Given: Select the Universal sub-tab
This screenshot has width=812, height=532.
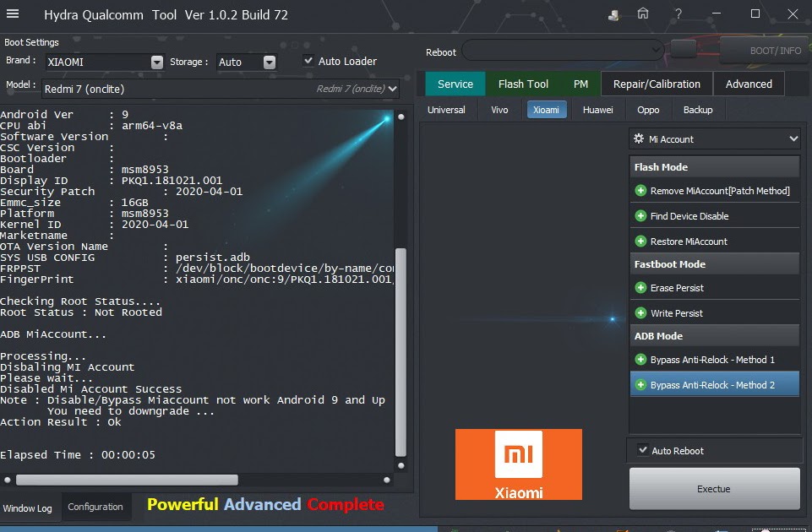Looking at the screenshot, I should pos(446,110).
